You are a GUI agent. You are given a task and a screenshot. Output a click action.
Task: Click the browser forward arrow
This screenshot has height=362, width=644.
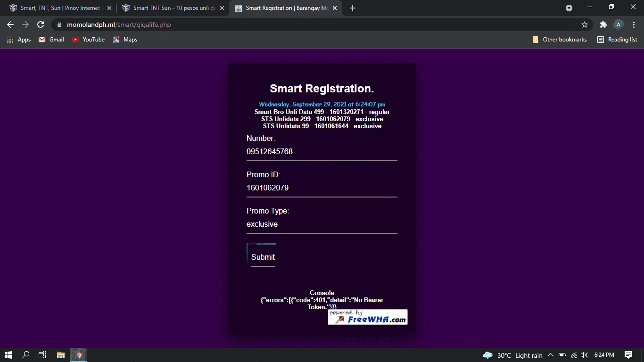pos(25,25)
